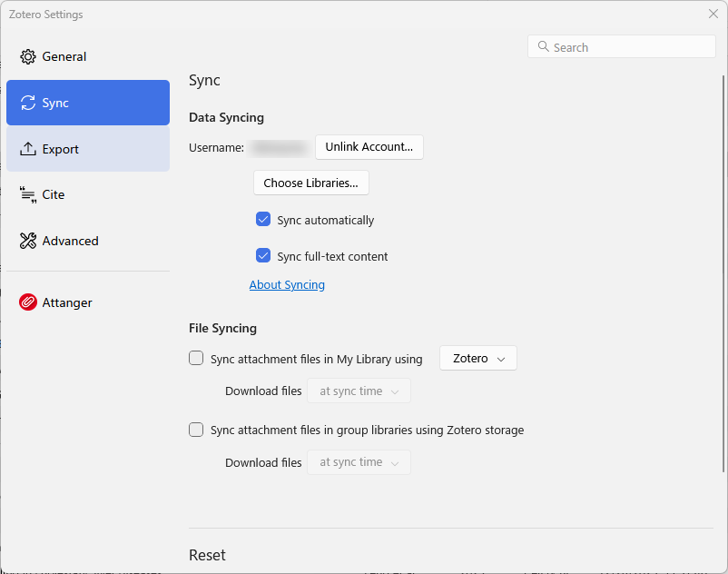Viewport: 728px width, 574px height.
Task: Click the Choose Libraries button
Action: click(x=310, y=183)
